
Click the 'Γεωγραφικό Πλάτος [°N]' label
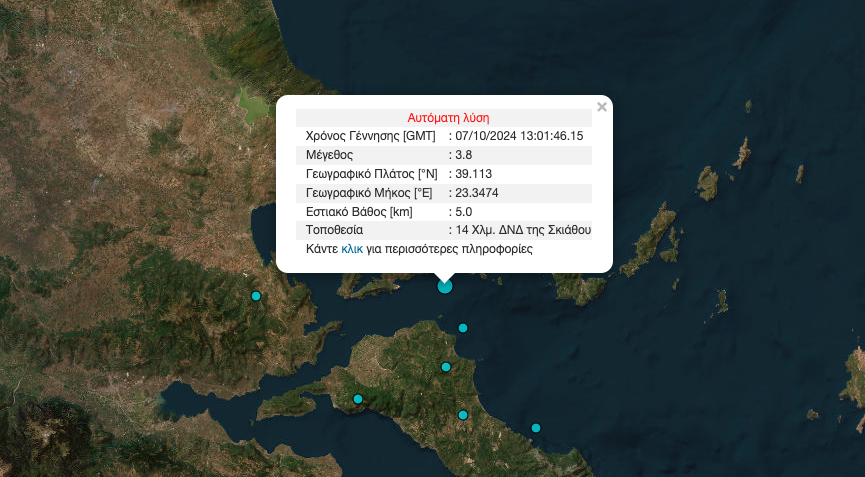click(x=371, y=174)
